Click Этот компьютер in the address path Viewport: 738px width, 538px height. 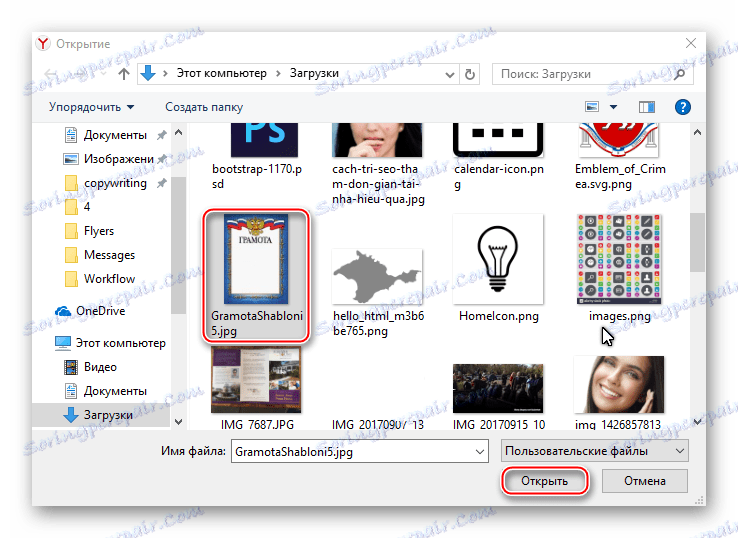click(x=221, y=73)
